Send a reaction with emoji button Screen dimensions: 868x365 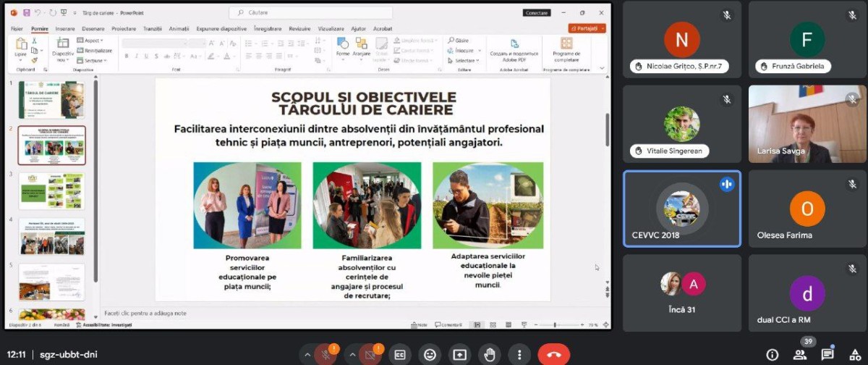(430, 355)
